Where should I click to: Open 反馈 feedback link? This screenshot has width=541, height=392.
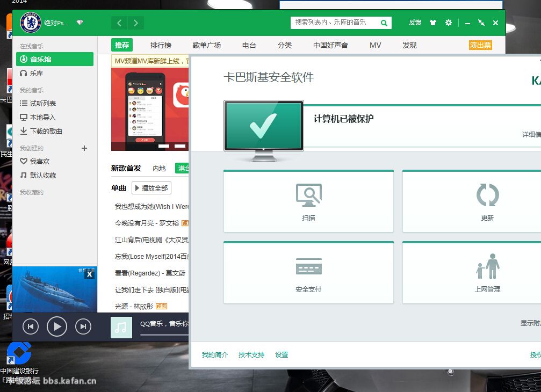coord(415,23)
